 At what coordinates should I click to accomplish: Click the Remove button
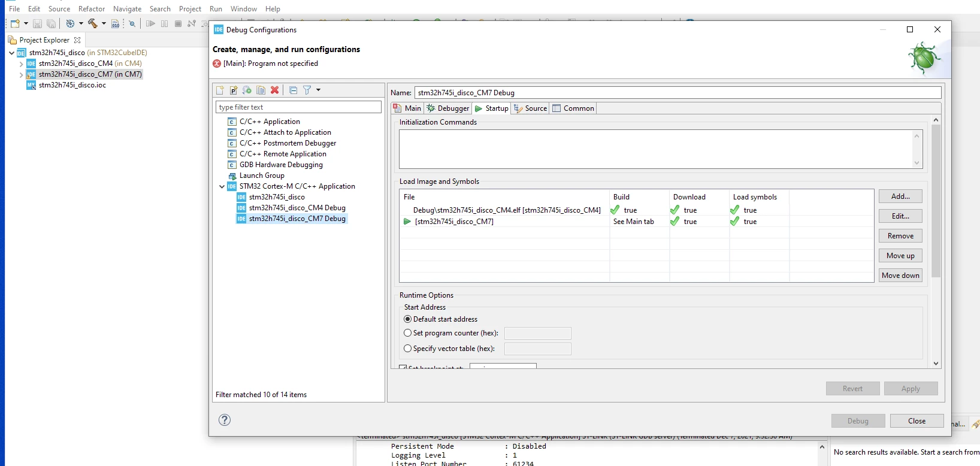point(900,236)
